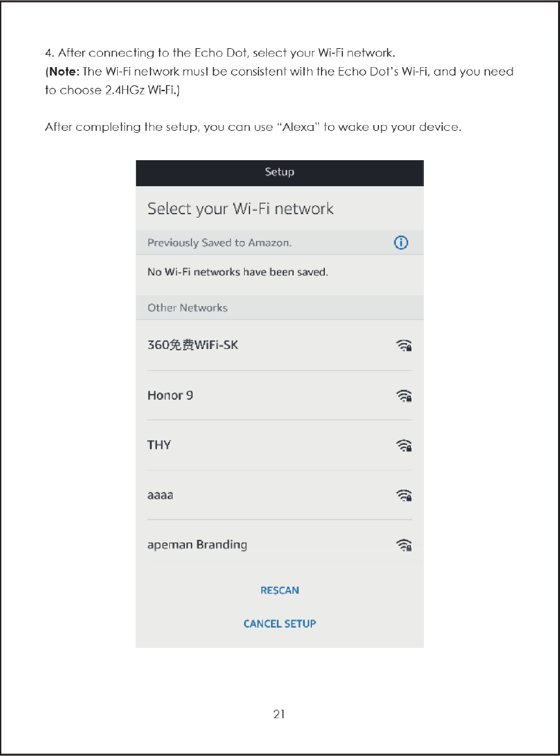Click the Wi-Fi signal icon for Honor 9
Screen dimensions: 560x756
coord(404,395)
